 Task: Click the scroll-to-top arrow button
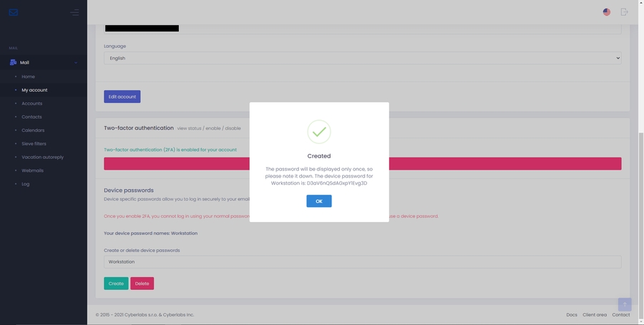(x=624, y=304)
